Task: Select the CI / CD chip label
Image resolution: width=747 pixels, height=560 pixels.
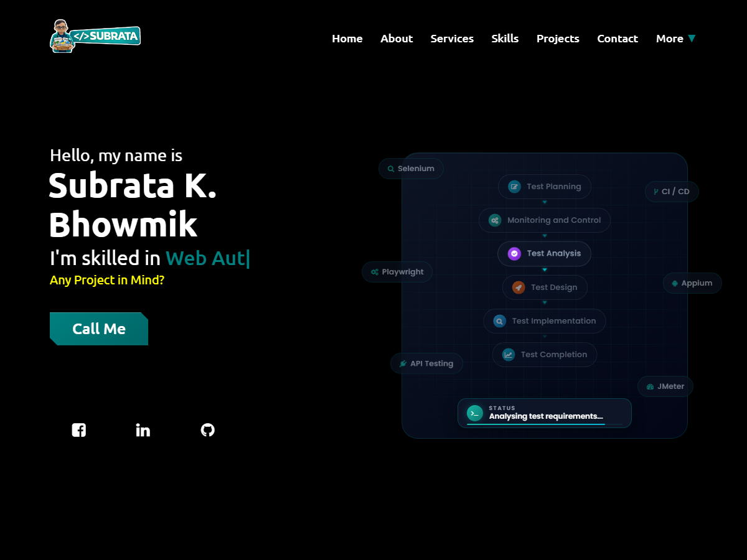Action: pos(675,192)
